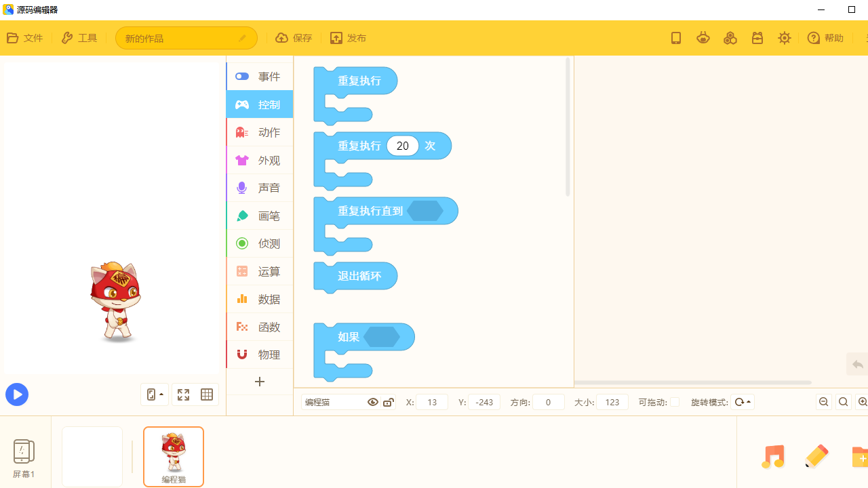Expand the 旋转模式 rotation mode dropdown
Screen dimensions: 868x488
tap(743, 402)
